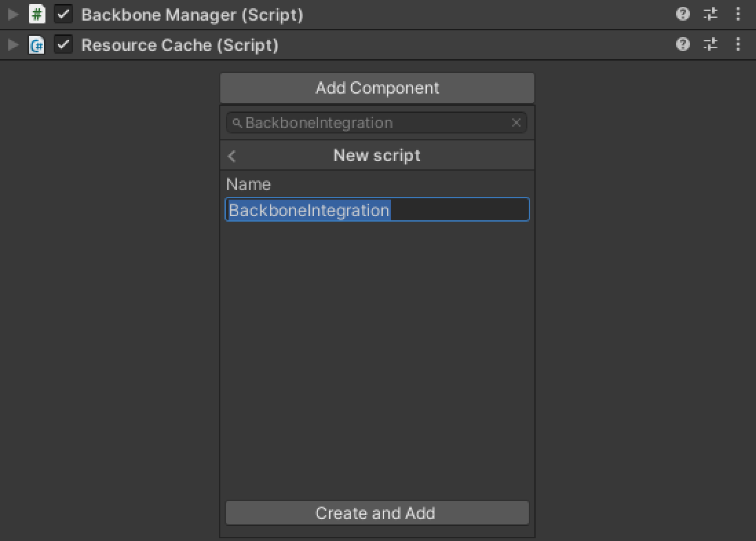Expand the Resource Cache script foldout arrow
The width and height of the screenshot is (756, 541).
pos(13,45)
